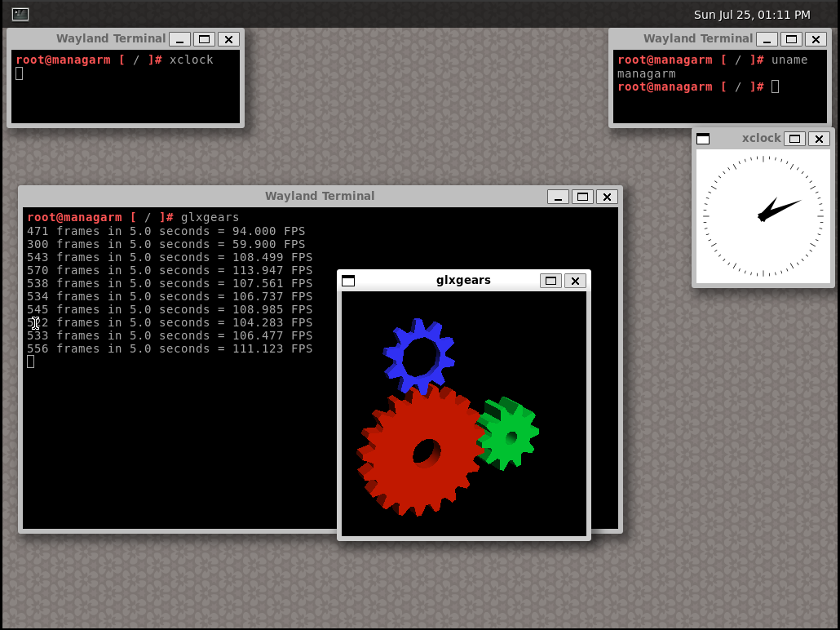840x630 pixels.
Task: Click the line reading 111.123 FPS
Action: click(170, 348)
